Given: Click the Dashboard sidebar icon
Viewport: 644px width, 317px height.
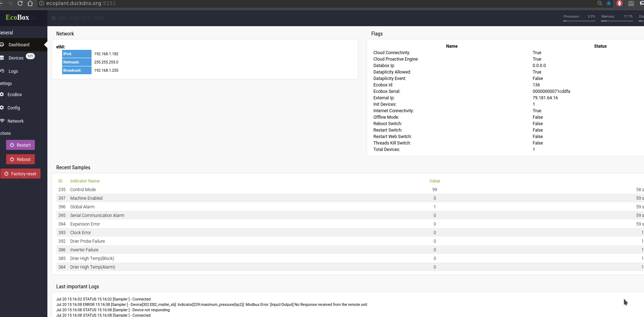Looking at the screenshot, I should point(2,44).
